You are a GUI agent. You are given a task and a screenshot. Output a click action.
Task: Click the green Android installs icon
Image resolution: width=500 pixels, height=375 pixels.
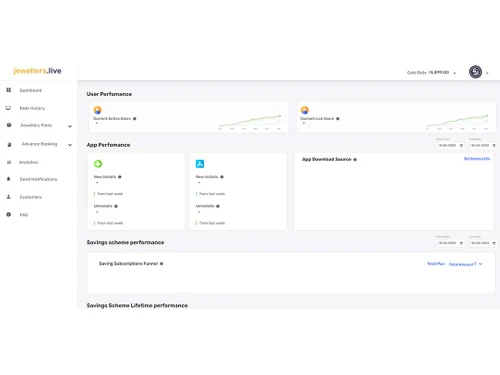click(x=98, y=164)
